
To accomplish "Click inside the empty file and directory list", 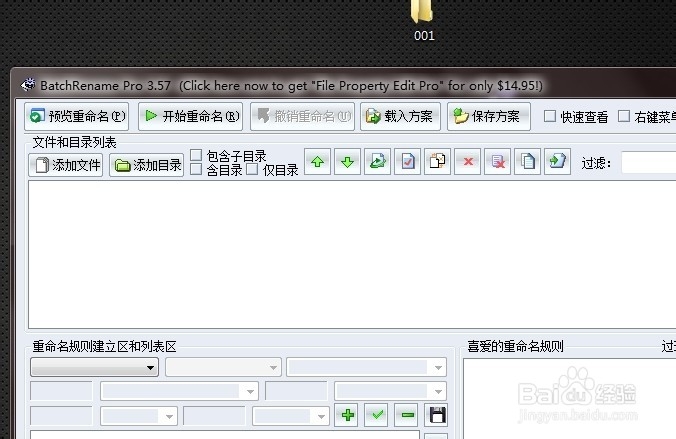I will click(x=352, y=254).
